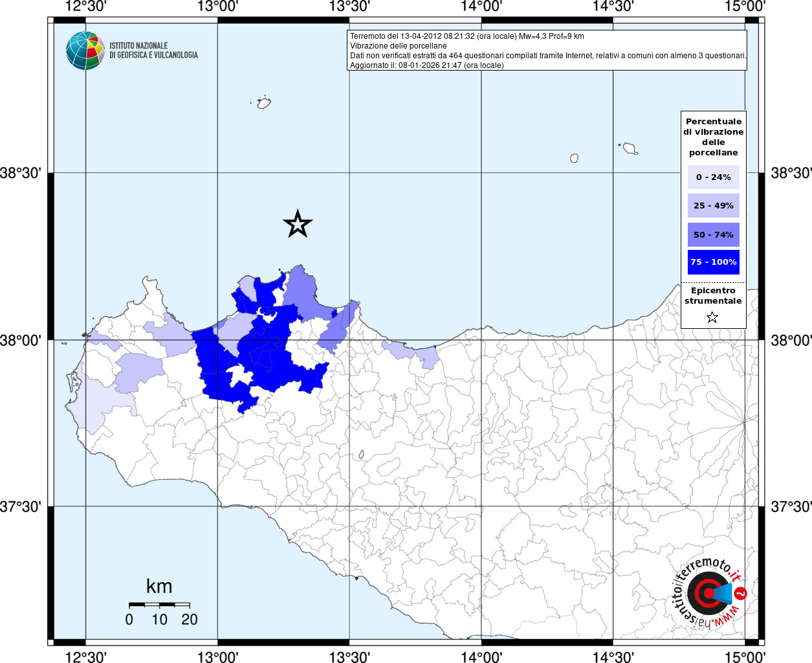Click the left 38°30' latitude label
Screen dimensions: 812x663
21,174
